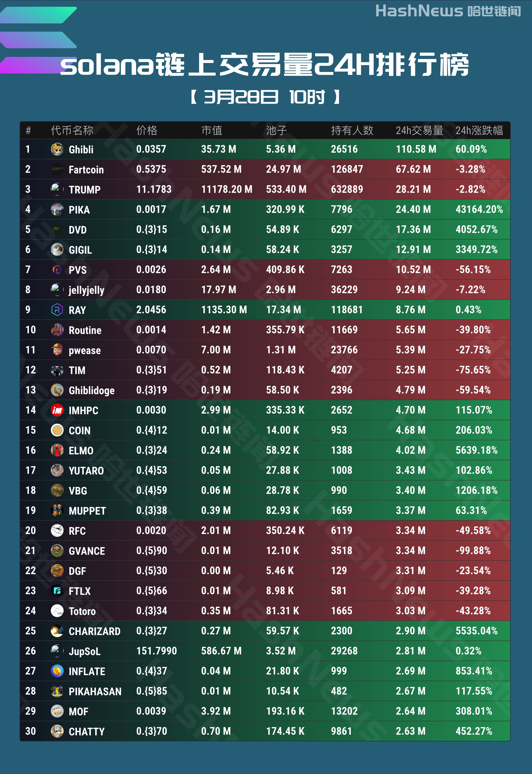Click PIKA change value 43164.20%
The height and width of the screenshot is (774, 532).
click(x=479, y=209)
